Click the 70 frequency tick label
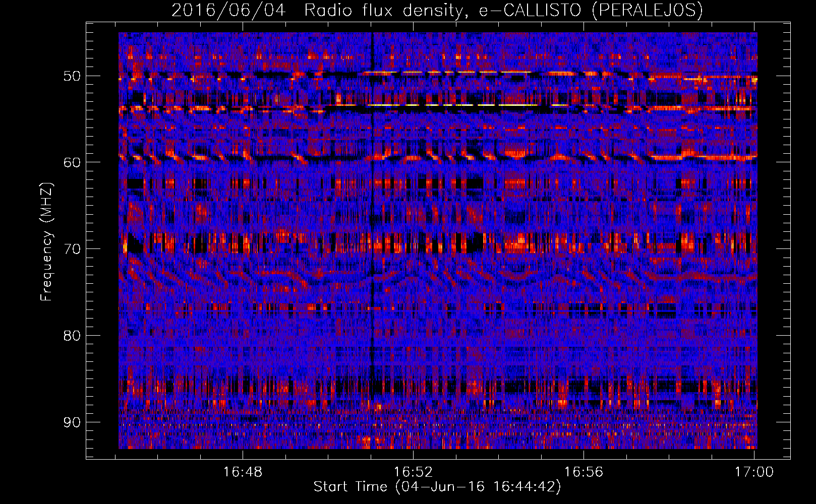816x504 pixels. click(72, 249)
